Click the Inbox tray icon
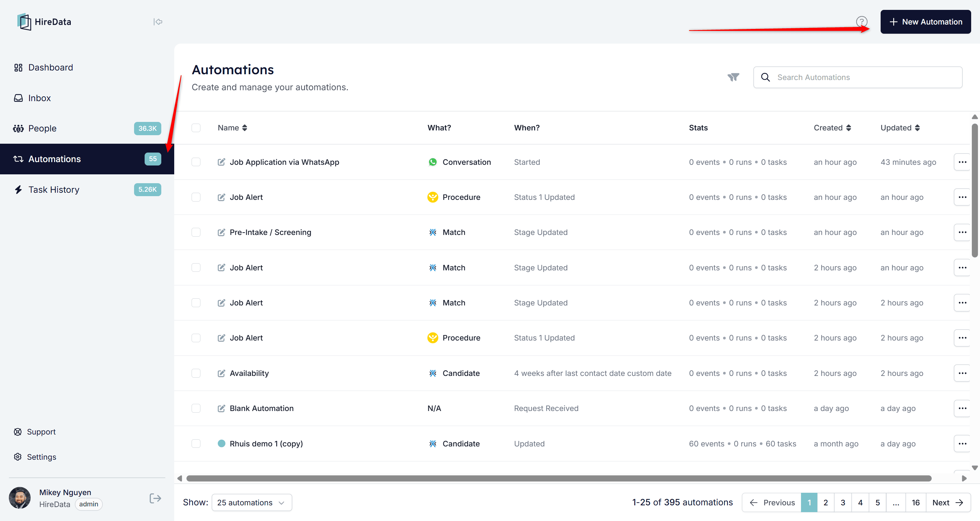Viewport: 980px width, 521px height. 18,98
